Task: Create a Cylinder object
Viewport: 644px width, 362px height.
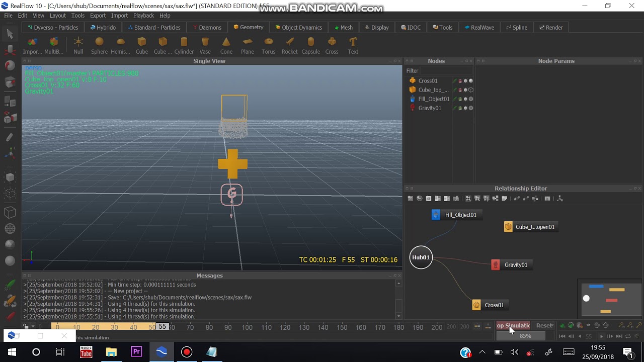Action: click(184, 45)
